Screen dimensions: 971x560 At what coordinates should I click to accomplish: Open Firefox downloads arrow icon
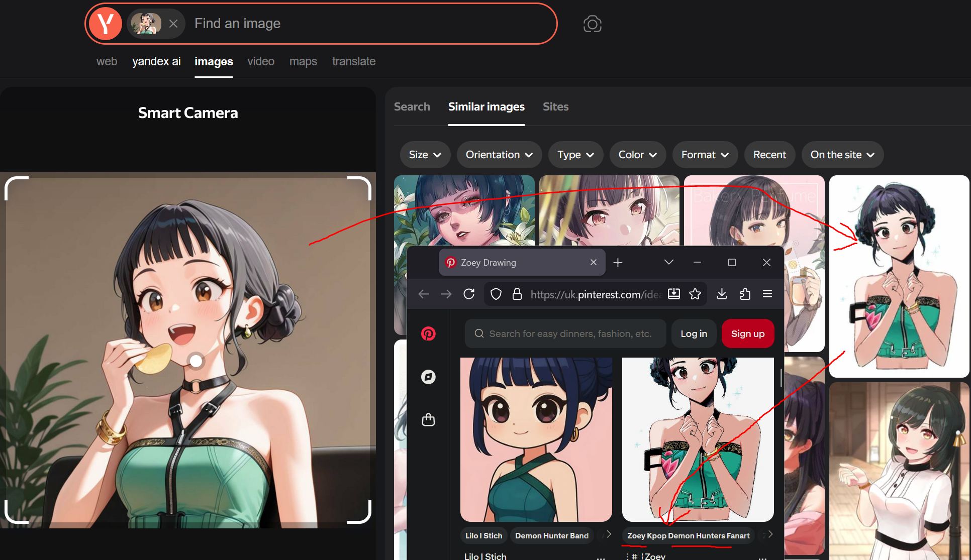click(722, 294)
